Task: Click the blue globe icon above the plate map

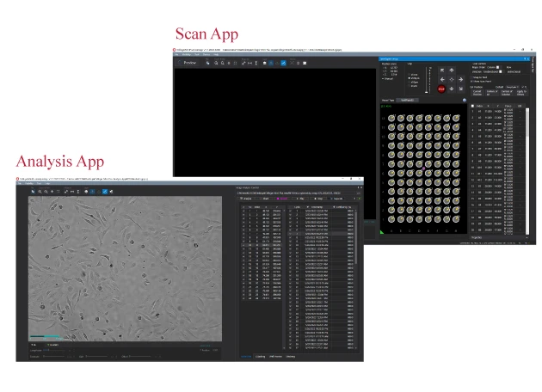Action: click(x=465, y=101)
